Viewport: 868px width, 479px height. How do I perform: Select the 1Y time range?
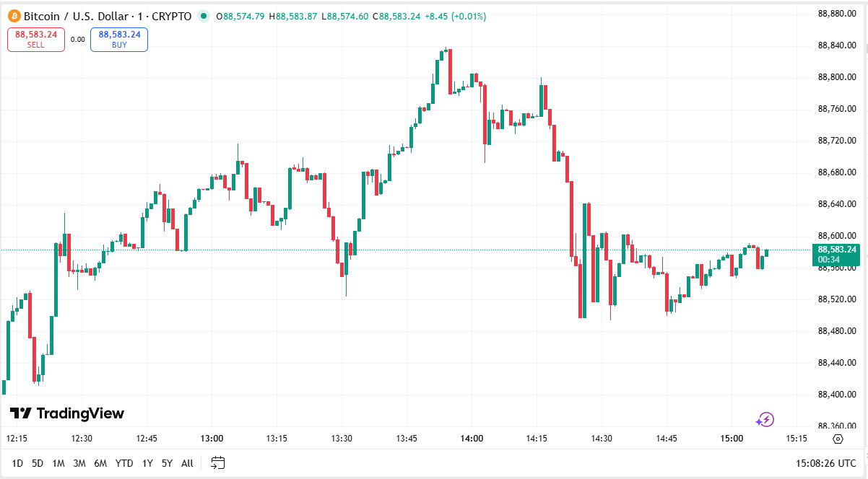pos(147,463)
